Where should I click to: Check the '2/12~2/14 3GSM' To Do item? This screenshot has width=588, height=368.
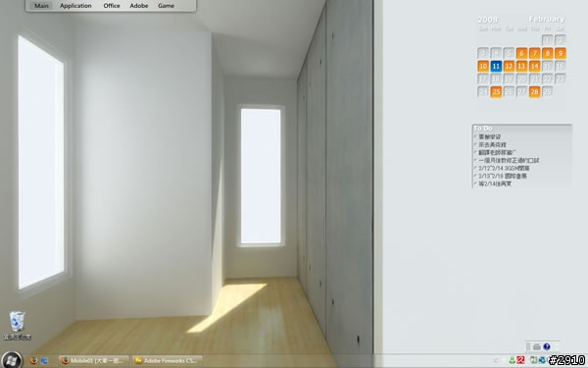click(475, 168)
